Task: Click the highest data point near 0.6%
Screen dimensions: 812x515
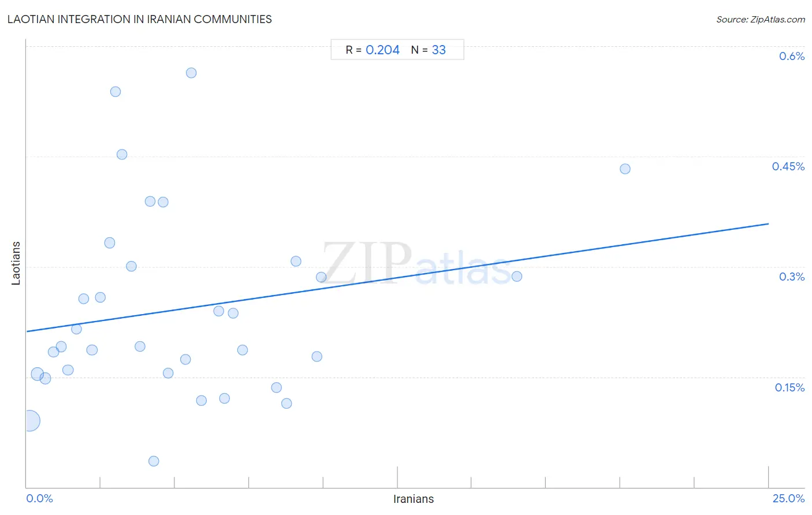Action: pos(191,73)
